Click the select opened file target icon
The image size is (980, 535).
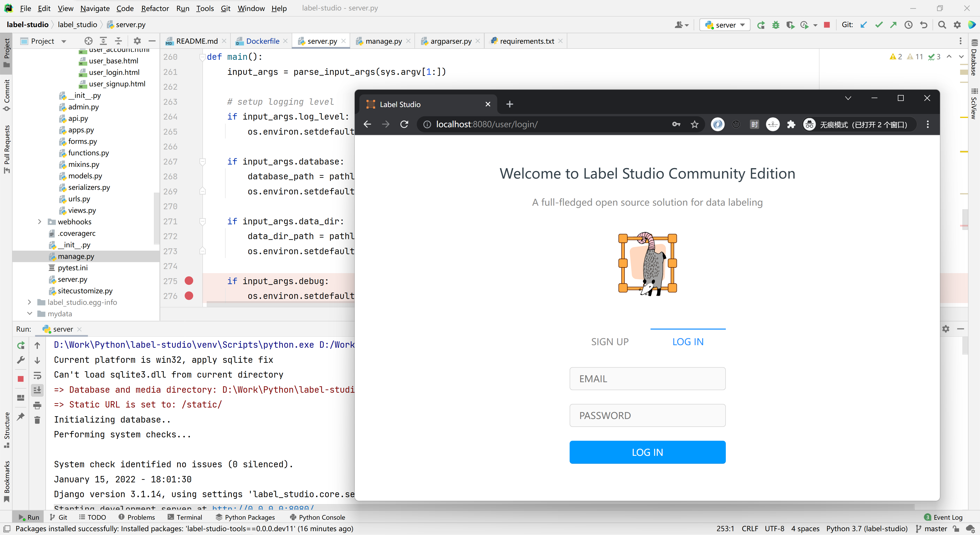[x=88, y=41]
